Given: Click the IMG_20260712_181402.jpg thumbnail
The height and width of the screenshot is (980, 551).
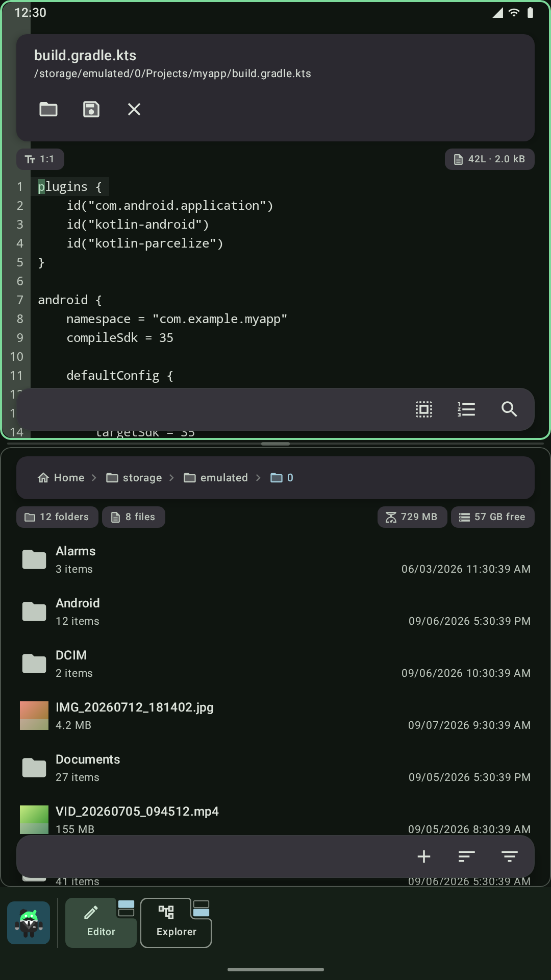Looking at the screenshot, I should tap(34, 716).
